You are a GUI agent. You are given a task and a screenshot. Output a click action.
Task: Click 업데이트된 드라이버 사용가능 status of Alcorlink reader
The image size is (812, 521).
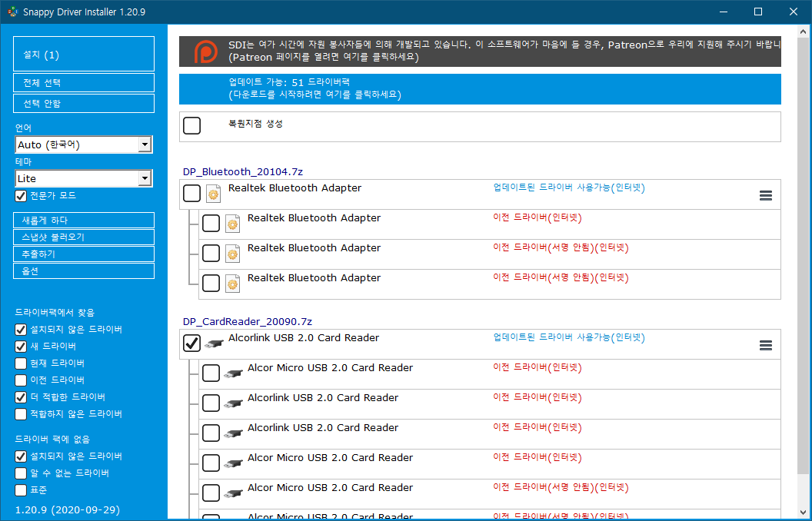pyautogui.click(x=569, y=338)
